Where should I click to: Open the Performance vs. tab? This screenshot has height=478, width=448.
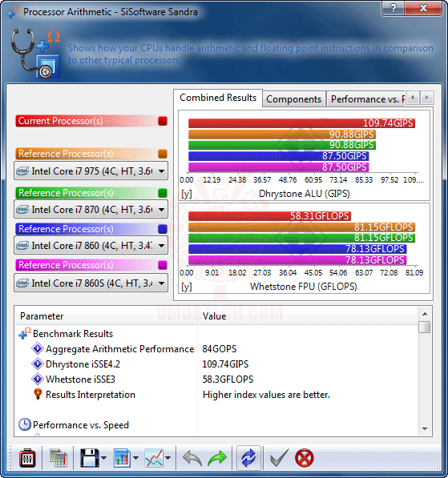366,99
